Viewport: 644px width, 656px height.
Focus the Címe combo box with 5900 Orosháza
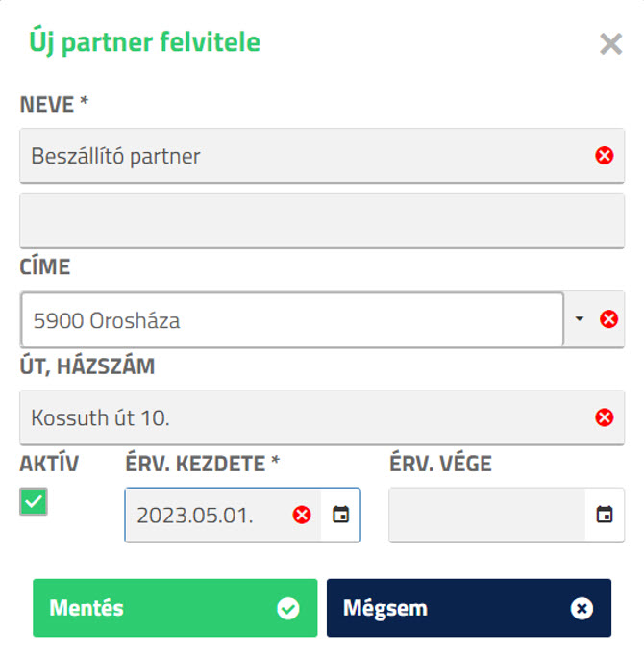click(x=292, y=320)
